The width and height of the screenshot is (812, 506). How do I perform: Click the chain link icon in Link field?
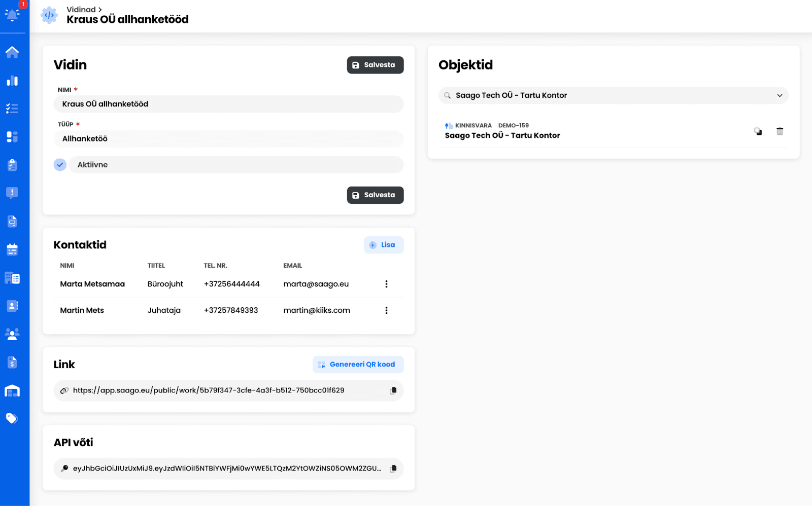pyautogui.click(x=64, y=390)
